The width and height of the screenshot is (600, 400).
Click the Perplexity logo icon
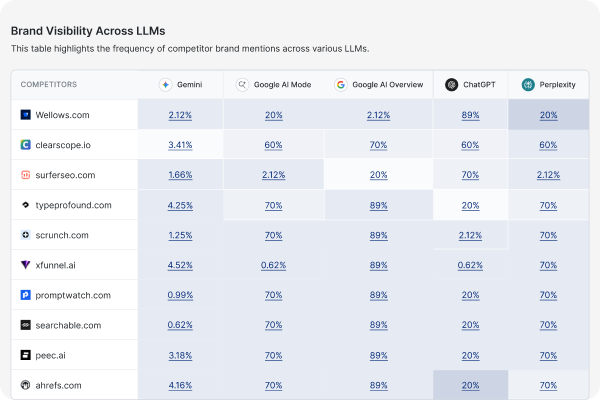point(527,85)
